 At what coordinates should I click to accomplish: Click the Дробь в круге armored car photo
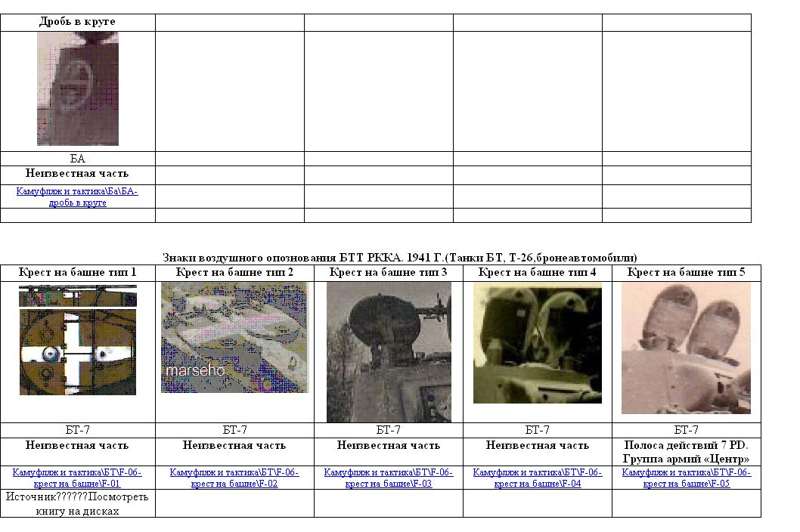78,89
